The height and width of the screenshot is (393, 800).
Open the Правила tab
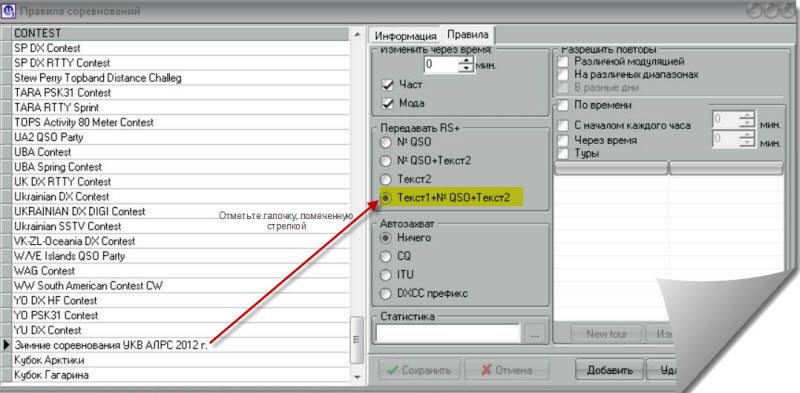(468, 35)
